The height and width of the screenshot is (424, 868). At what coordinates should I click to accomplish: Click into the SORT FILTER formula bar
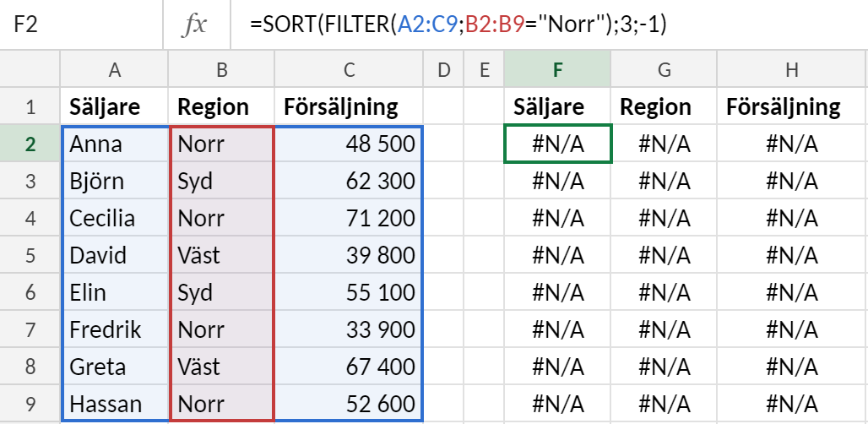[x=548, y=24]
